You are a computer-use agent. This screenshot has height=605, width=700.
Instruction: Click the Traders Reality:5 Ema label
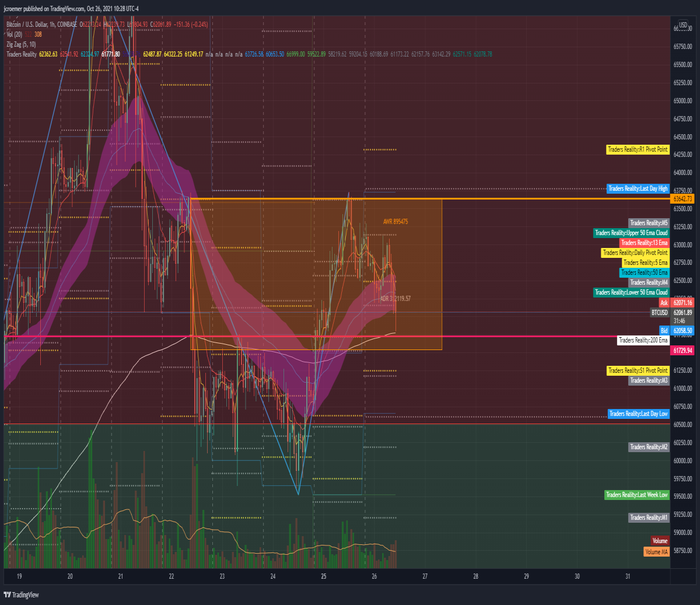pyautogui.click(x=645, y=263)
